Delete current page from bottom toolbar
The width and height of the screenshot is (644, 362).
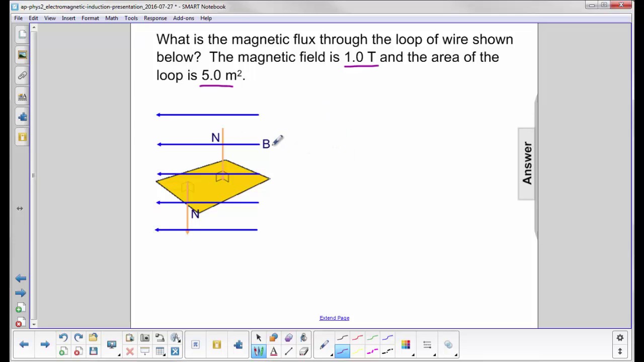pos(78,351)
